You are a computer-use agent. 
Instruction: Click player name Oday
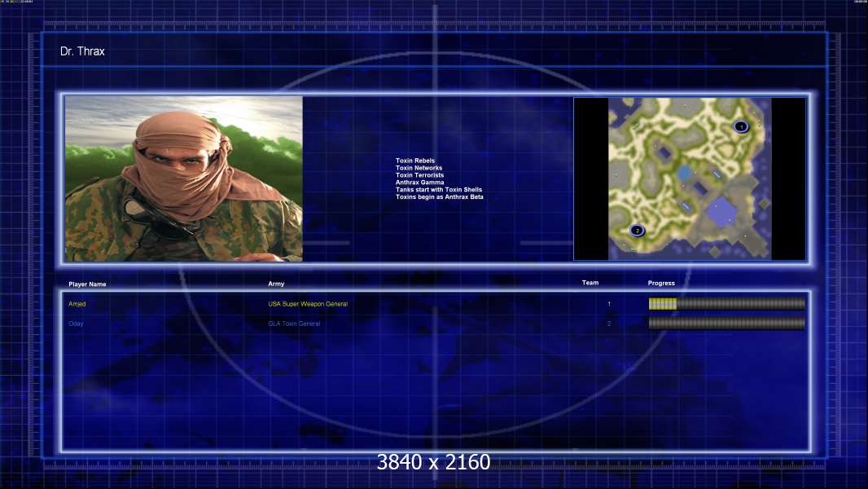pos(76,324)
